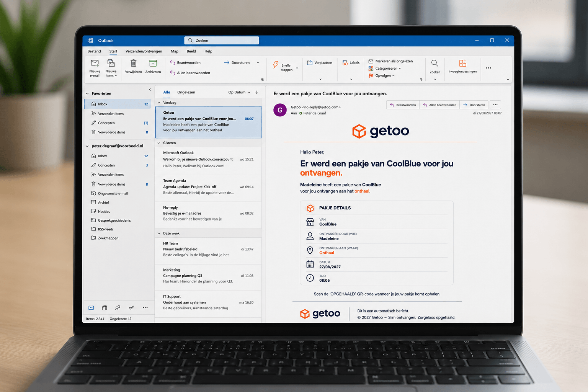
Task: Open the Nieuwe items button
Action: tap(111, 68)
